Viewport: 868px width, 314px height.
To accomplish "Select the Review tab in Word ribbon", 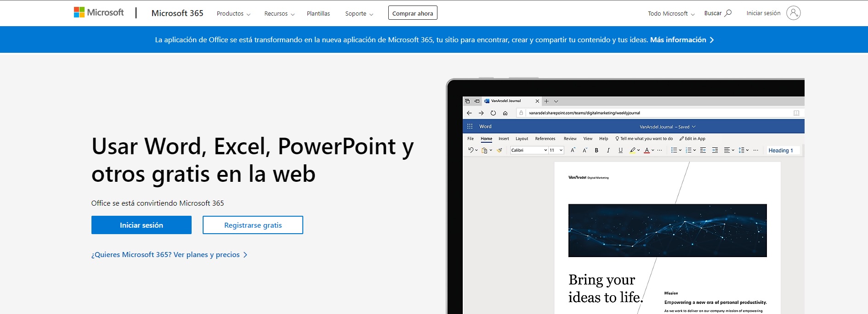I will coord(570,139).
